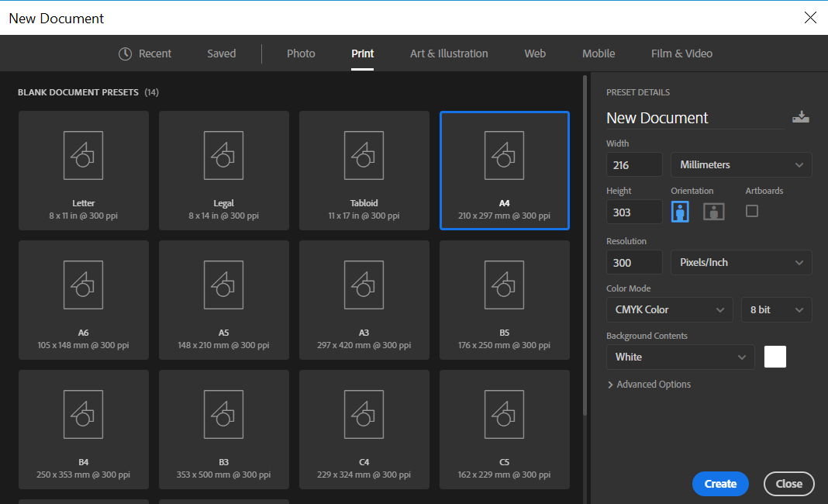The height and width of the screenshot is (504, 828).
Task: Switch to the Film & Video tab
Action: click(x=681, y=54)
